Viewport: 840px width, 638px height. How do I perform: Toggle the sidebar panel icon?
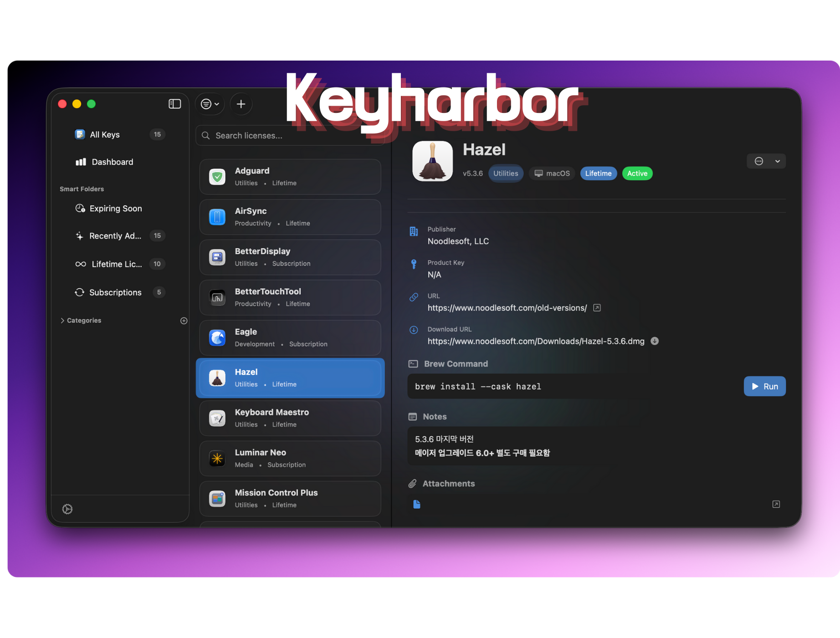coord(175,104)
